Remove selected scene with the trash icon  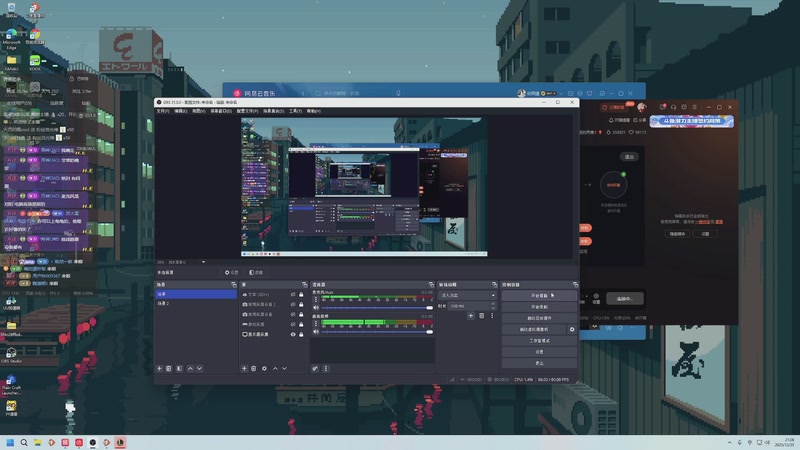168,368
